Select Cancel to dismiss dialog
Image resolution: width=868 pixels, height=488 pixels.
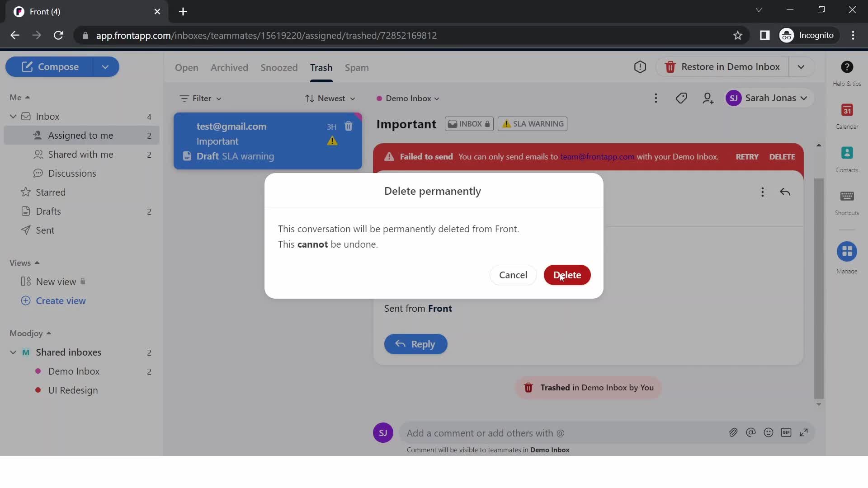pyautogui.click(x=513, y=275)
